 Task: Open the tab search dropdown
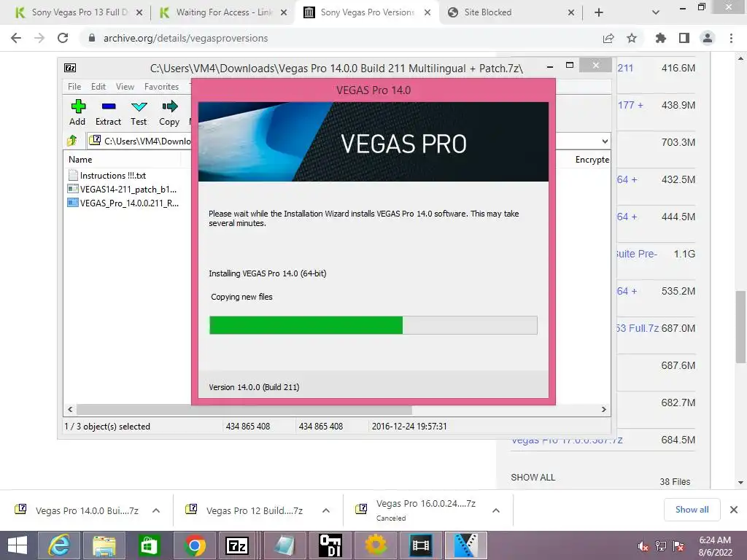(x=656, y=13)
